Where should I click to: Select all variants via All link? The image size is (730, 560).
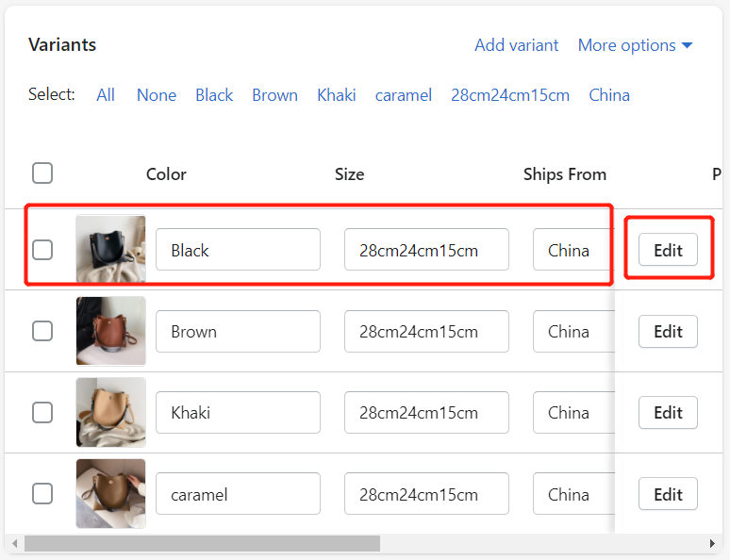(106, 95)
